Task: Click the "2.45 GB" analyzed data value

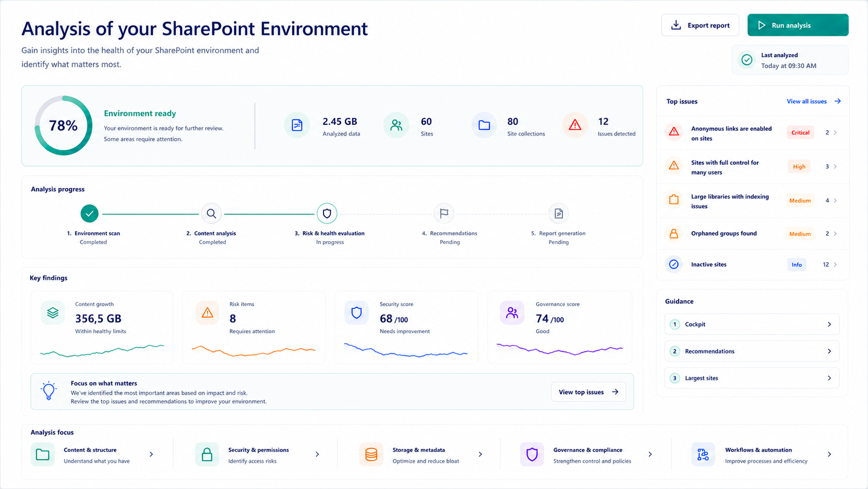Action: 340,122
